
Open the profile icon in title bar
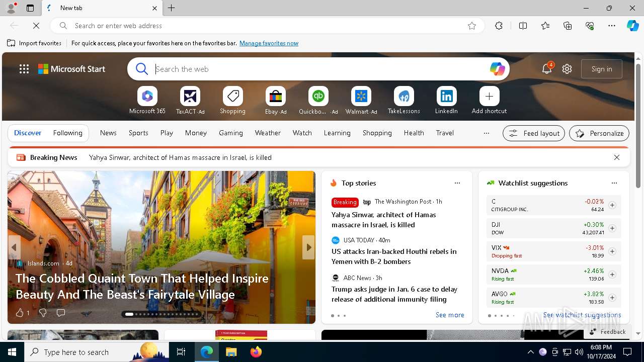pos(11,8)
